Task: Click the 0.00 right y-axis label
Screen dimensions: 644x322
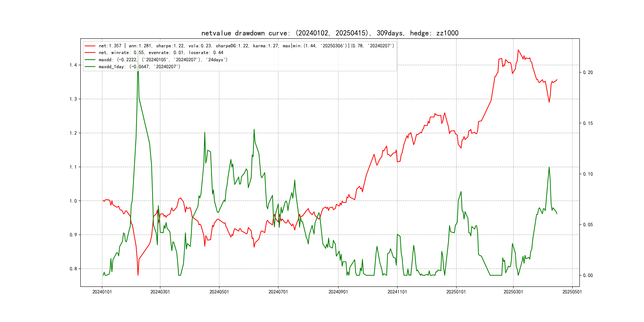Action: tap(588, 275)
